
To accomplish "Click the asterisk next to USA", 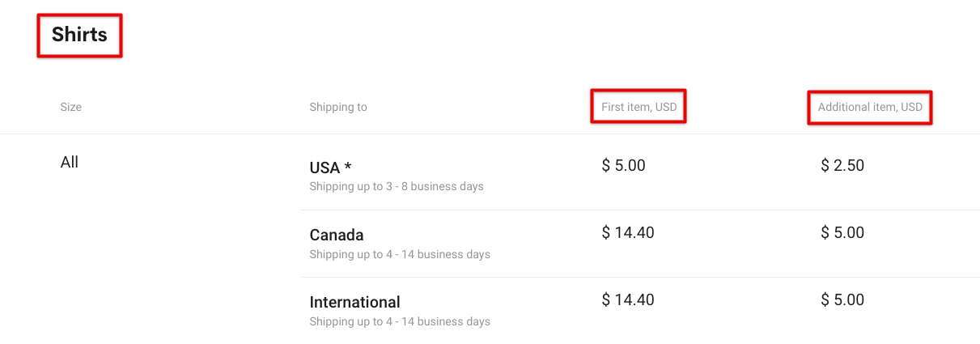I will (348, 166).
